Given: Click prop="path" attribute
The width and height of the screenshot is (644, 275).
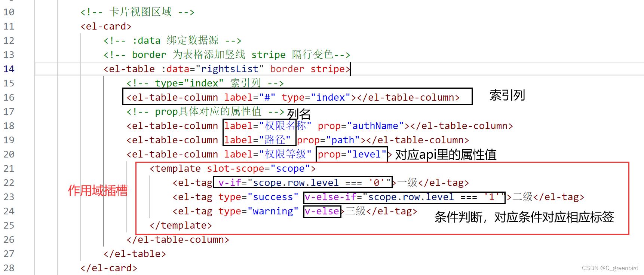Looking at the screenshot, I should 328,140.
